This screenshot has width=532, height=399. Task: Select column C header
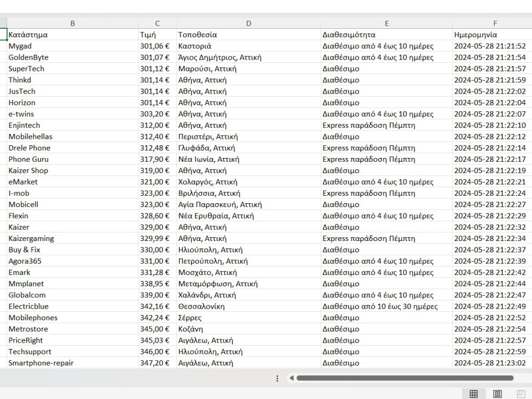pos(157,23)
